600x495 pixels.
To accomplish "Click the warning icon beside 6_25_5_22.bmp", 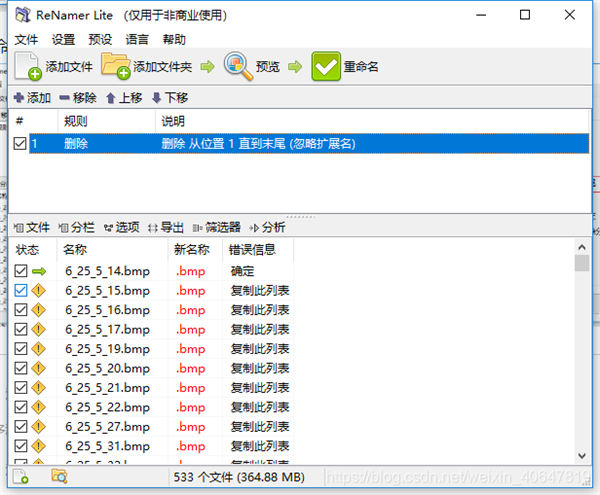I will point(38,407).
